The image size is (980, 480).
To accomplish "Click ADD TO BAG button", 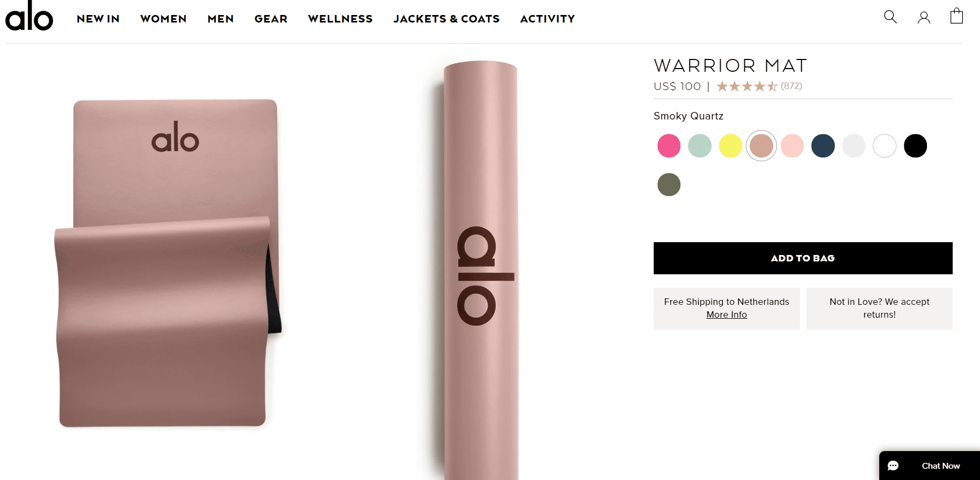I will pyautogui.click(x=803, y=258).
